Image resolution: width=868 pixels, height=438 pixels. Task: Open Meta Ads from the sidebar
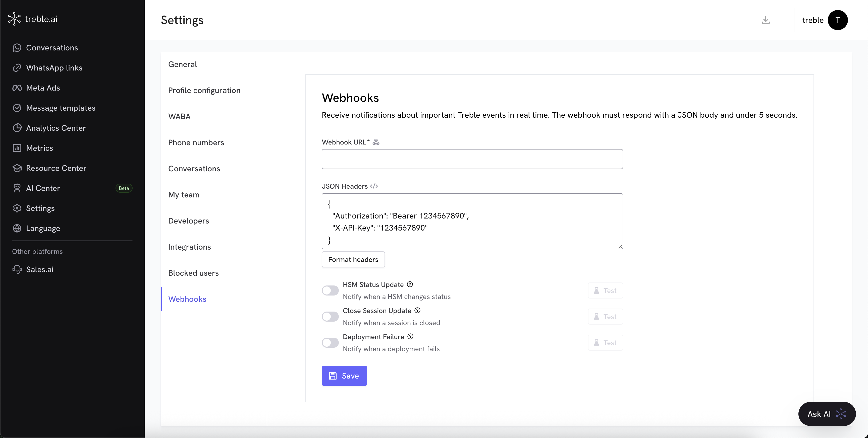pyautogui.click(x=43, y=88)
